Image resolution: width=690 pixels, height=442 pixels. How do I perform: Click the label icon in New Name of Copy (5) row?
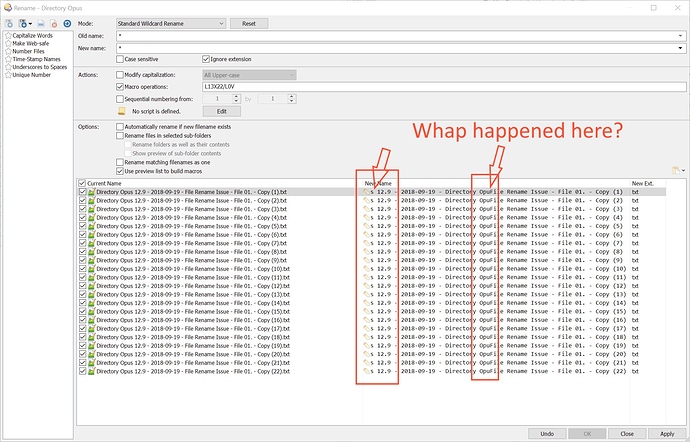pos(367,226)
